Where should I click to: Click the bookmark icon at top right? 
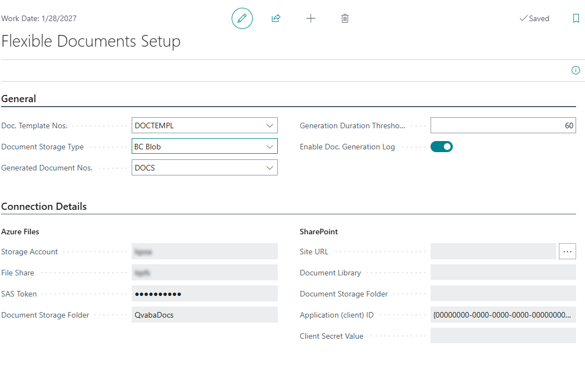click(576, 18)
